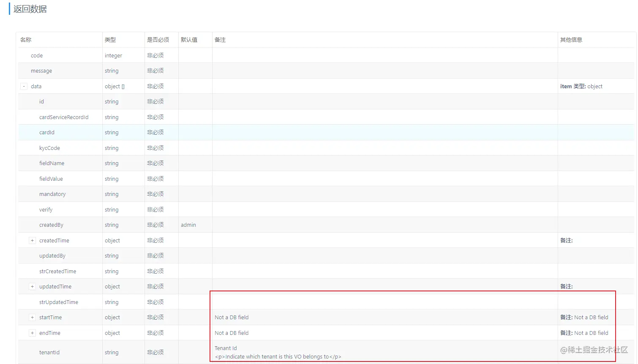Select the strCreatedTime field name

point(58,271)
